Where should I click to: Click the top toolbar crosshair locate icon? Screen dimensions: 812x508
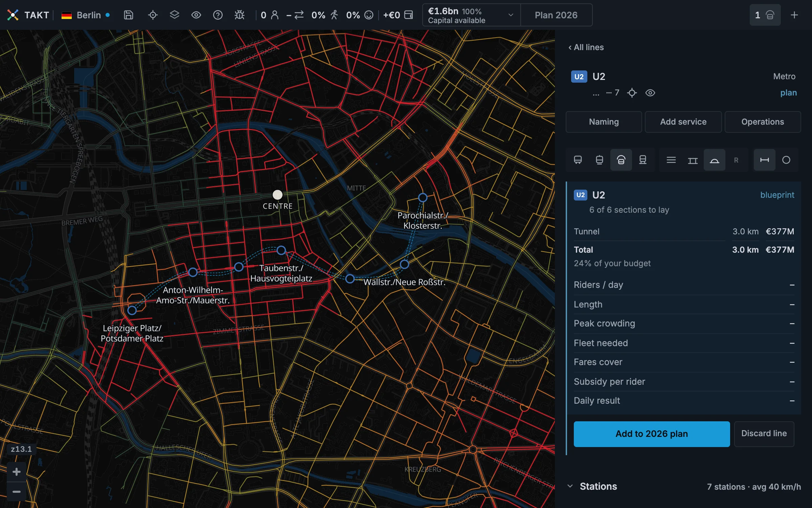coord(153,15)
